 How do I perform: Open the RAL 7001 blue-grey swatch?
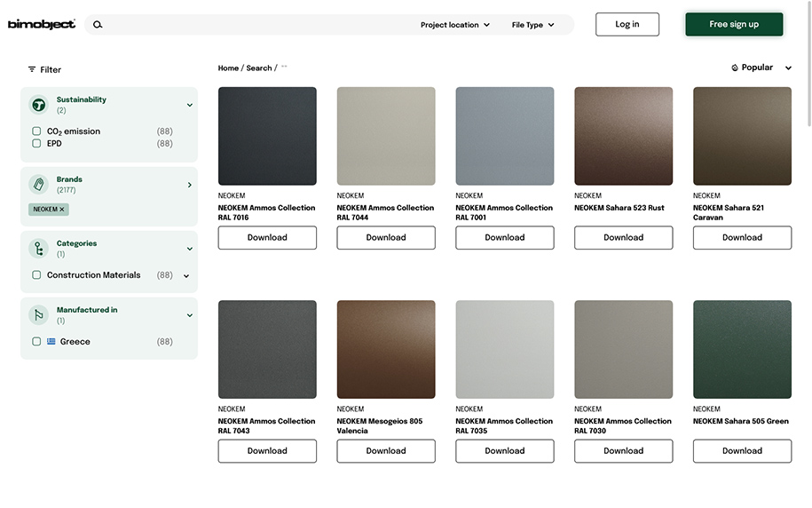pyautogui.click(x=505, y=136)
